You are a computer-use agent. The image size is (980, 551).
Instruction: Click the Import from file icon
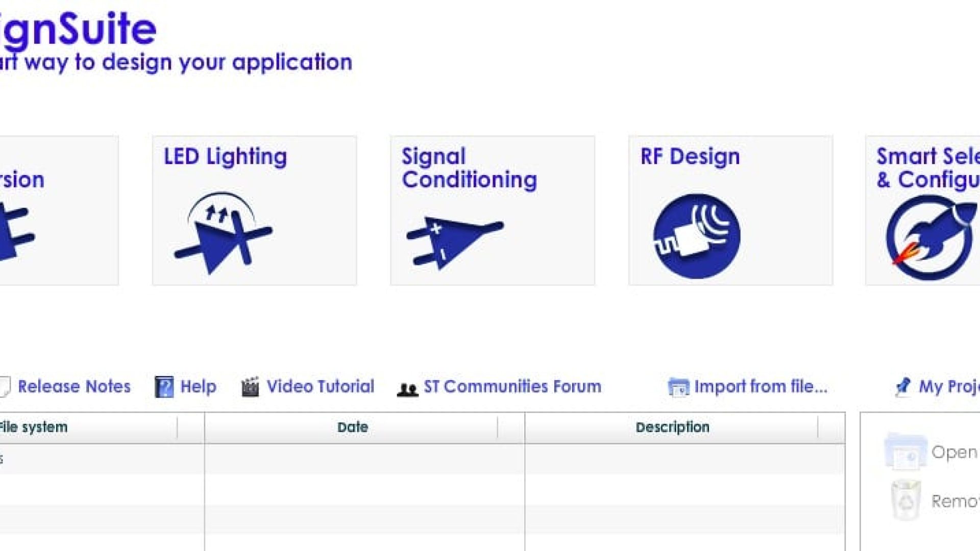[678, 388]
